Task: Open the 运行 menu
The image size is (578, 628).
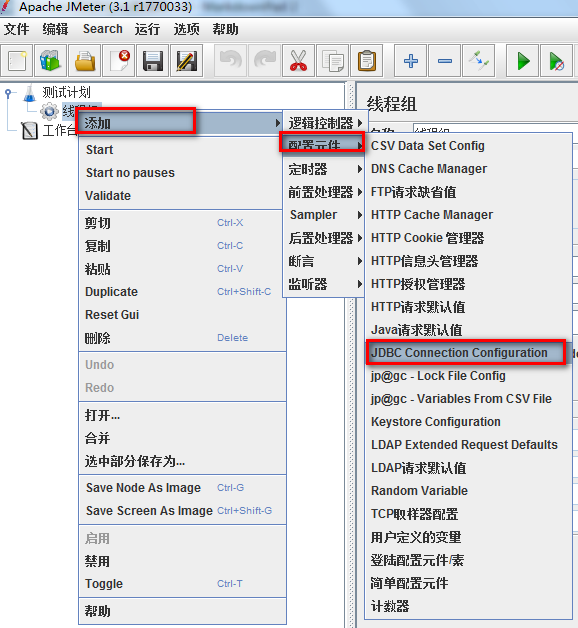Action: 147,29
